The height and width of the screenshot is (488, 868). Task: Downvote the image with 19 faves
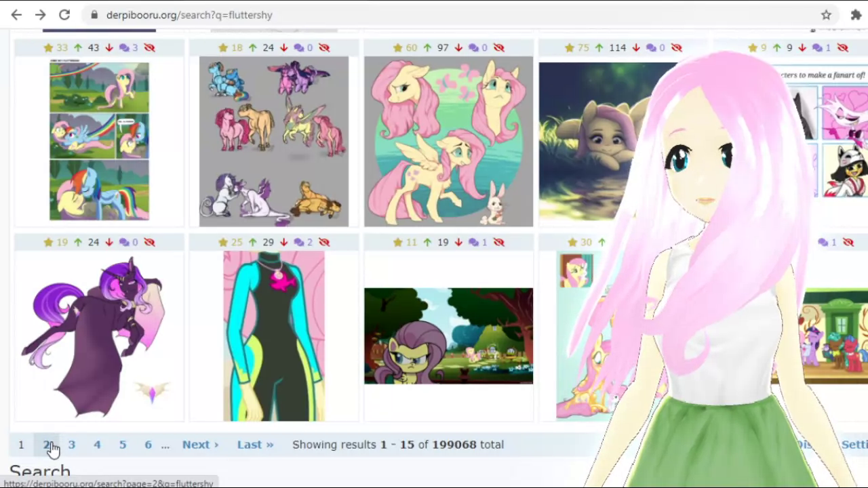point(109,242)
